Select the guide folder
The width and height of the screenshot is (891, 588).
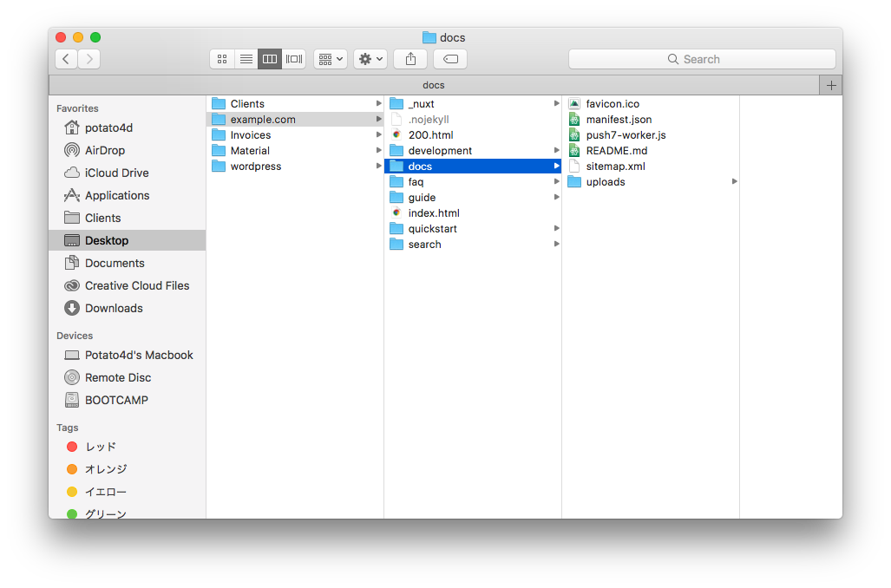pyautogui.click(x=473, y=198)
